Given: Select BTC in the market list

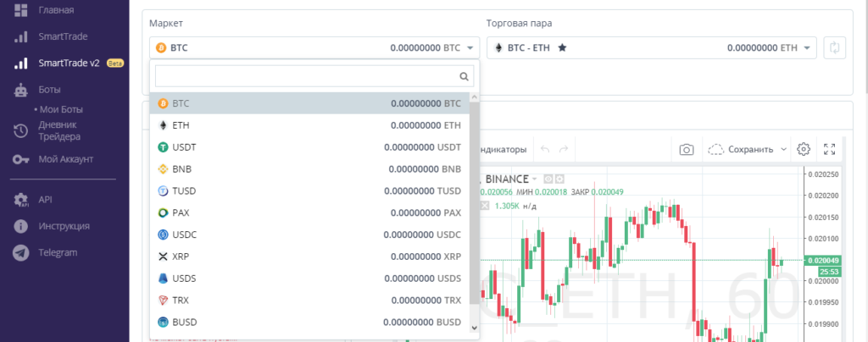Looking at the screenshot, I should pos(309,103).
